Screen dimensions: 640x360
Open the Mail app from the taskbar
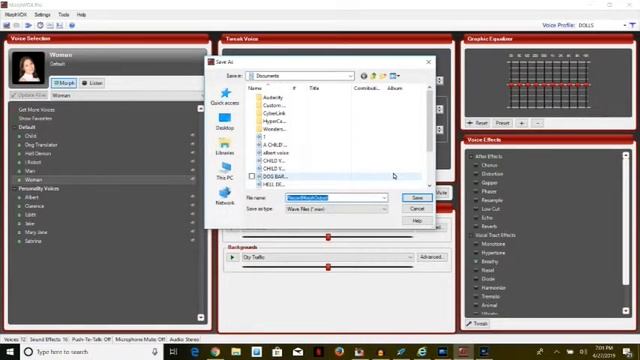pyautogui.click(x=298, y=351)
